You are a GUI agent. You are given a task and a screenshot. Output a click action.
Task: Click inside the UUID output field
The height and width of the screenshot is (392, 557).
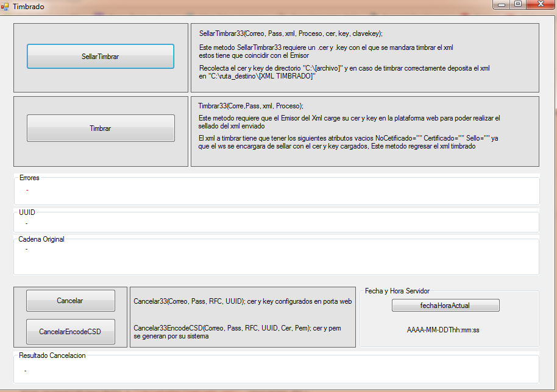275,223
